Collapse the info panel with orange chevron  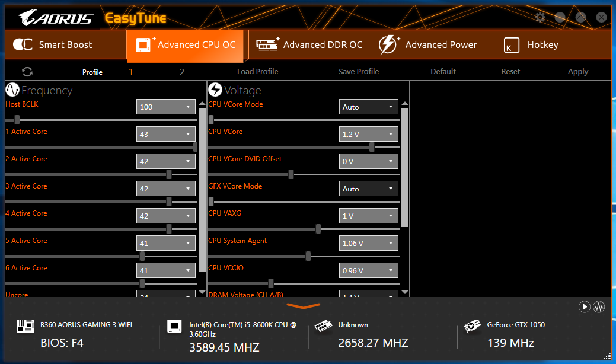coord(304,306)
